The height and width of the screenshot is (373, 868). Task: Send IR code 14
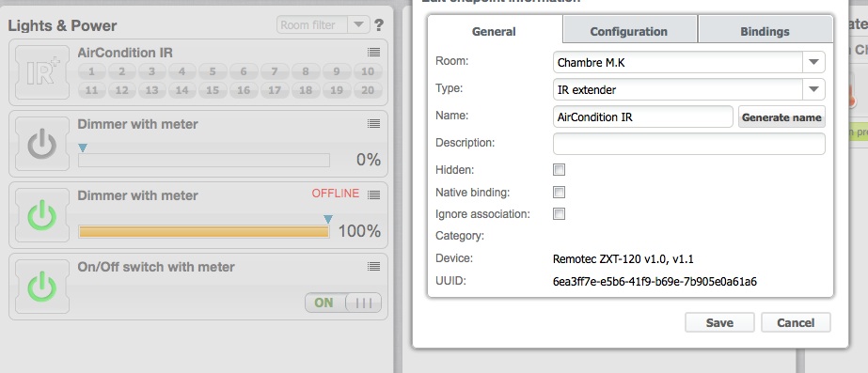(182, 90)
